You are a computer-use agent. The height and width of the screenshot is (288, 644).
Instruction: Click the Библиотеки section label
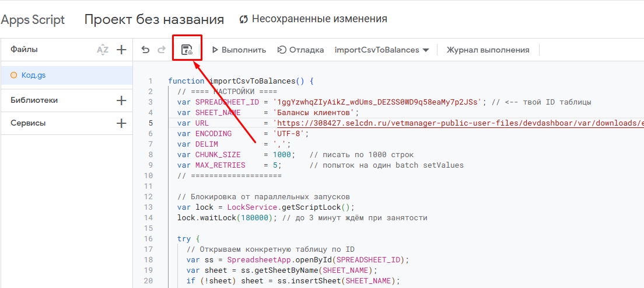pyautogui.click(x=34, y=100)
